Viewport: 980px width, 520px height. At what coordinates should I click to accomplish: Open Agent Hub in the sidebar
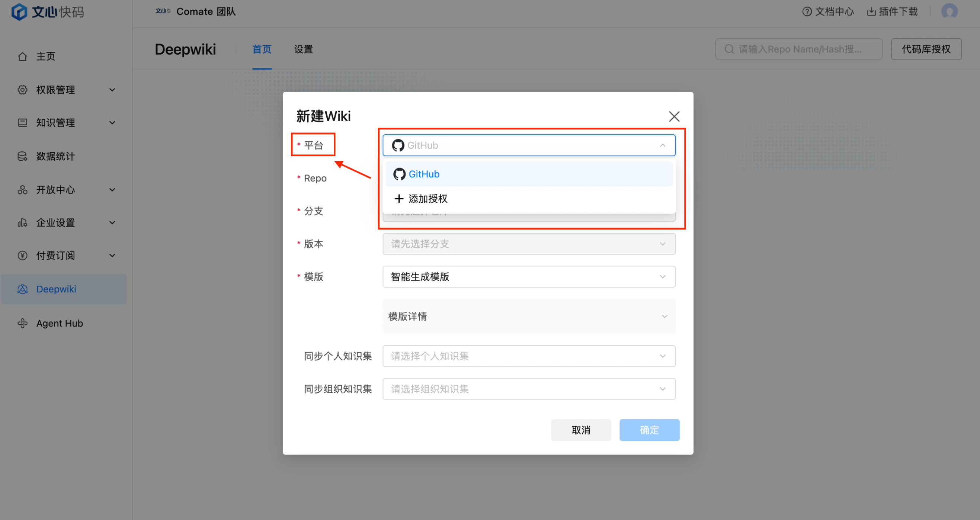click(x=64, y=323)
